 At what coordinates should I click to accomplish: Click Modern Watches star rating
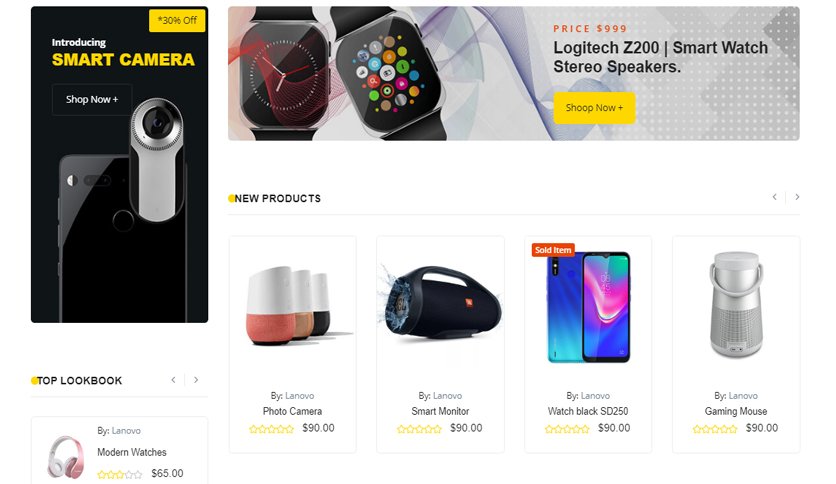[120, 474]
